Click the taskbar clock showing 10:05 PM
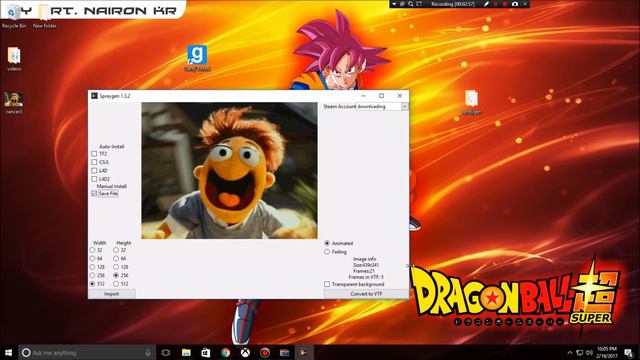The height and width of the screenshot is (360, 640). click(x=607, y=352)
